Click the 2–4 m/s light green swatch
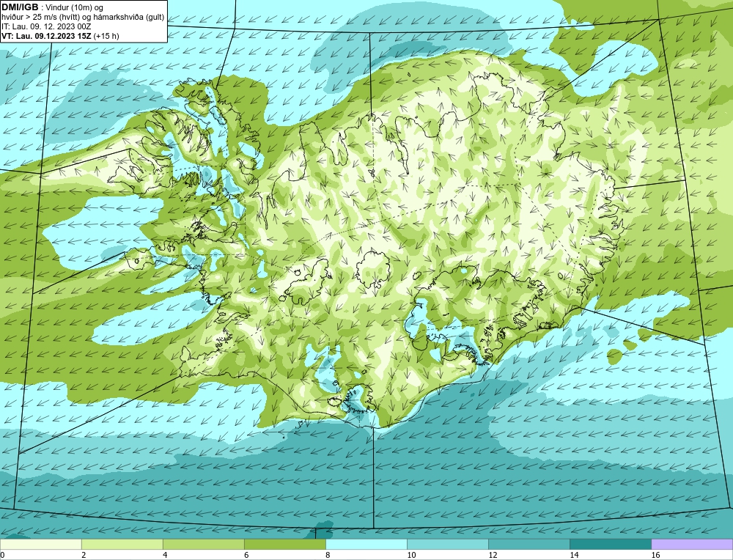The height and width of the screenshot is (560, 733). click(x=122, y=544)
